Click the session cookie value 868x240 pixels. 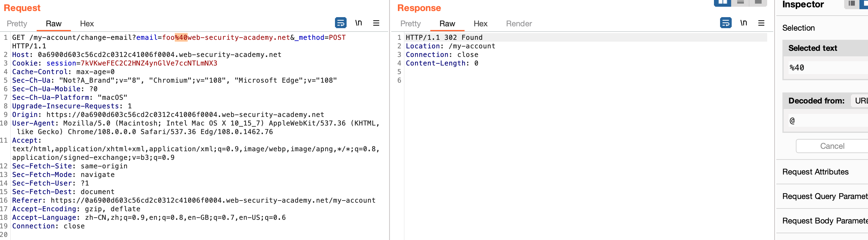pyautogui.click(x=149, y=63)
